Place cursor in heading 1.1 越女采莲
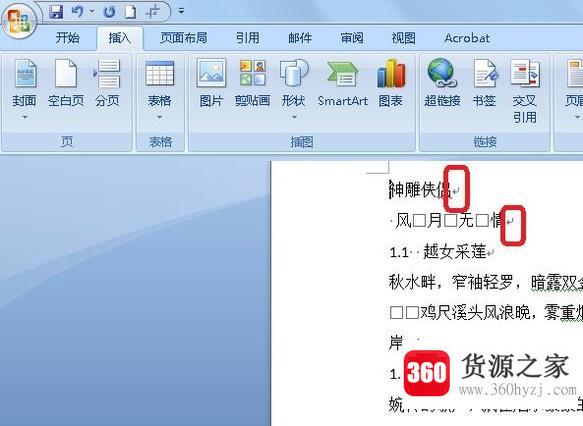The width and height of the screenshot is (583, 426). click(x=438, y=252)
